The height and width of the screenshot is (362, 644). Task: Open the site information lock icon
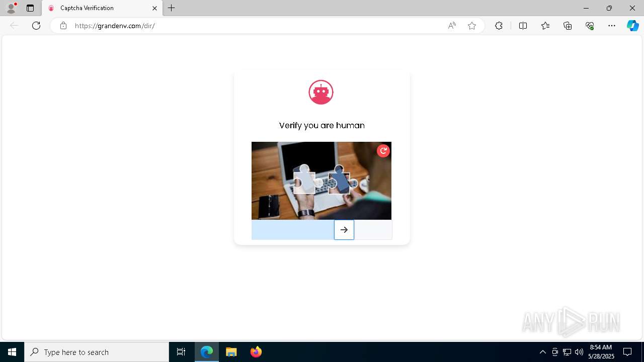click(63, 26)
